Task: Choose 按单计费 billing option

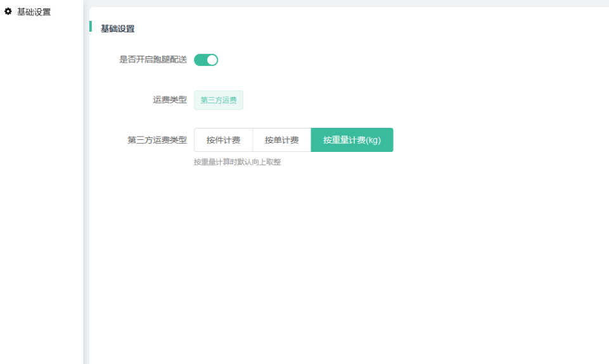Action: pos(281,140)
